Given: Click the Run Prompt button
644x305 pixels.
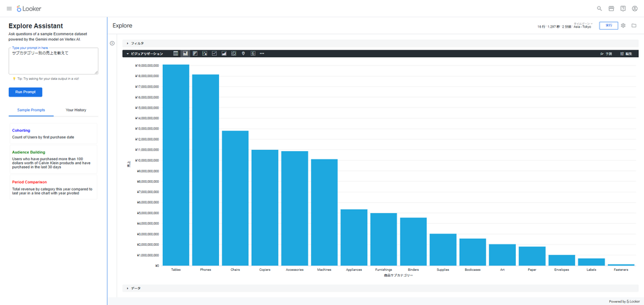Looking at the screenshot, I should coord(26,92).
